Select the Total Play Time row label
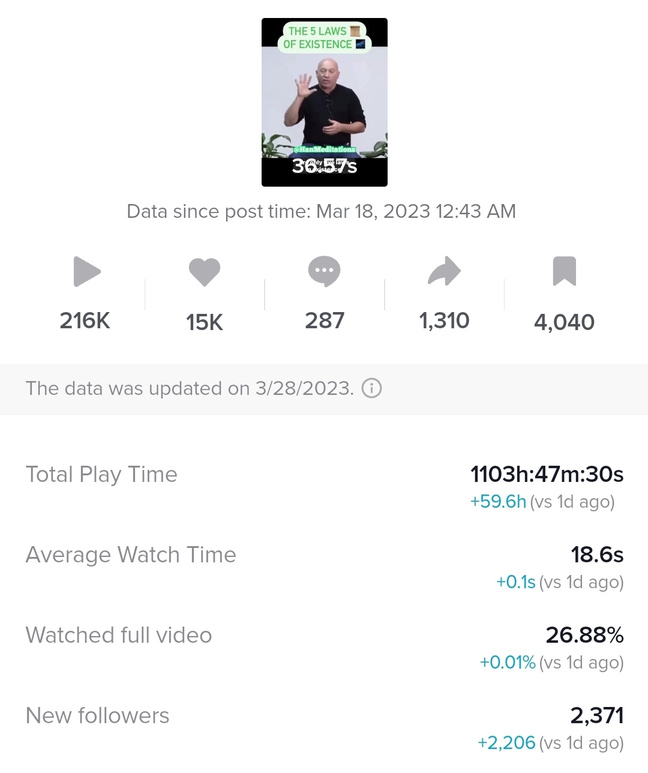Screen dimensions: 648x773 tap(101, 475)
